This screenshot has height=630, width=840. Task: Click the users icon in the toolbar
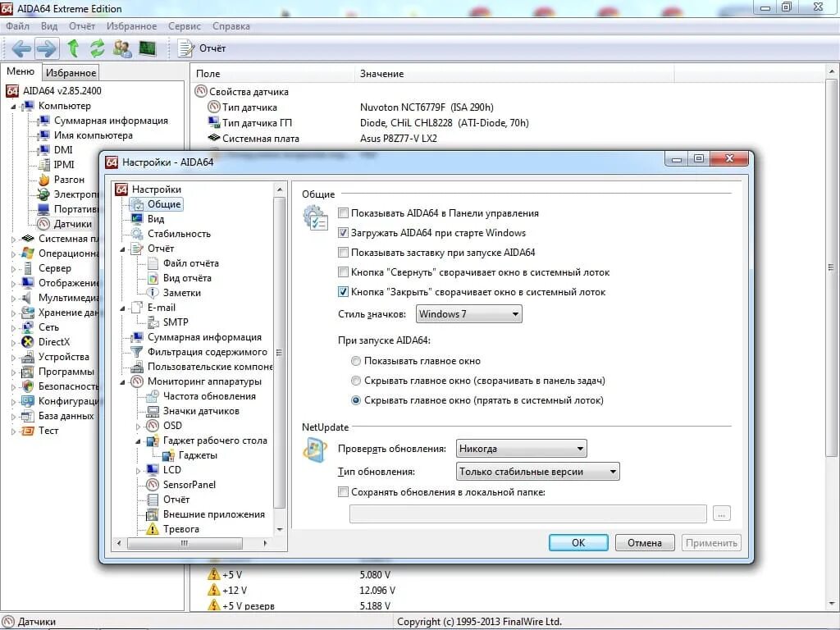point(122,48)
